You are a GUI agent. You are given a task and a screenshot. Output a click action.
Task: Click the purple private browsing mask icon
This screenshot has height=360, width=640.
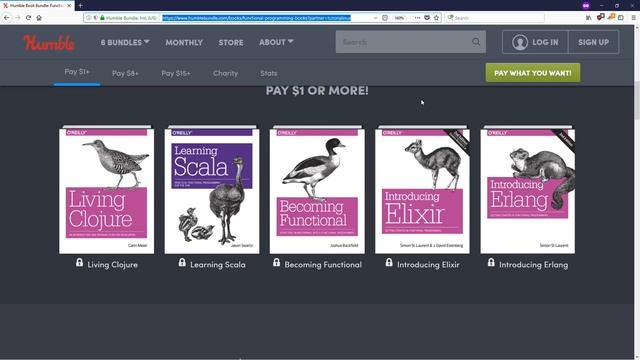click(x=586, y=6)
